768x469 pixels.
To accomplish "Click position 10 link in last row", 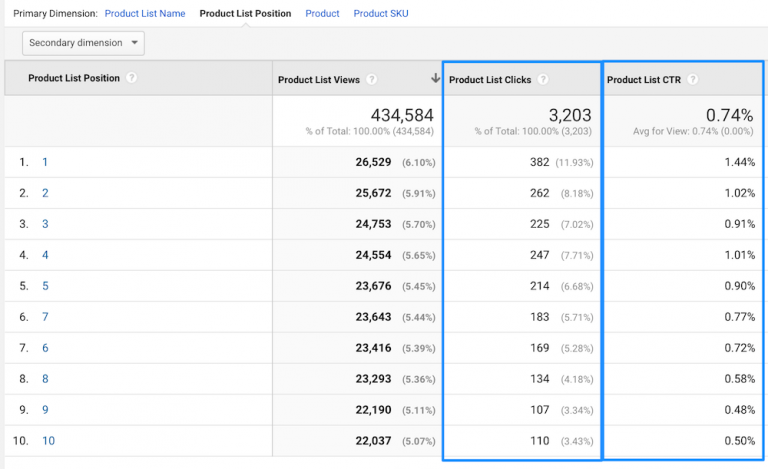I will pyautogui.click(x=48, y=441).
